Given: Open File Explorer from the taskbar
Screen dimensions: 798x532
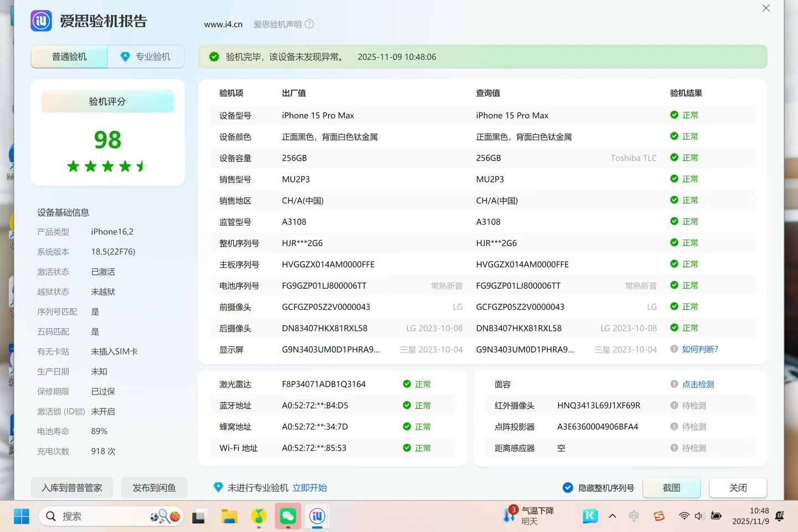Looking at the screenshot, I should tap(229, 516).
